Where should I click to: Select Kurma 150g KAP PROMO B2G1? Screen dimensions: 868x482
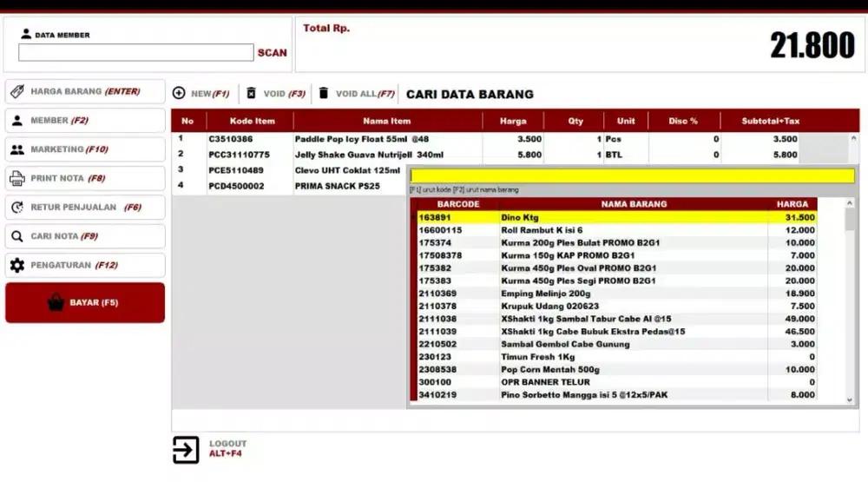[x=616, y=256]
